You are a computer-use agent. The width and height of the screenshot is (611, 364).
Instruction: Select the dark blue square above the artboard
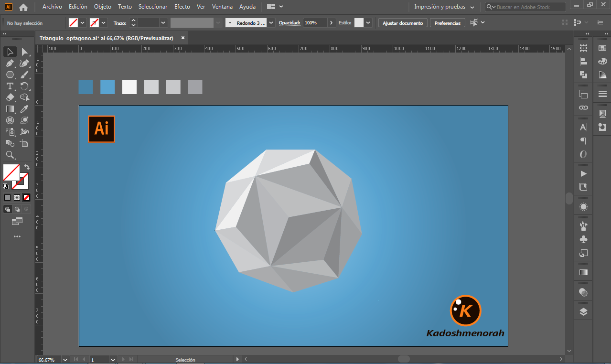(86, 87)
